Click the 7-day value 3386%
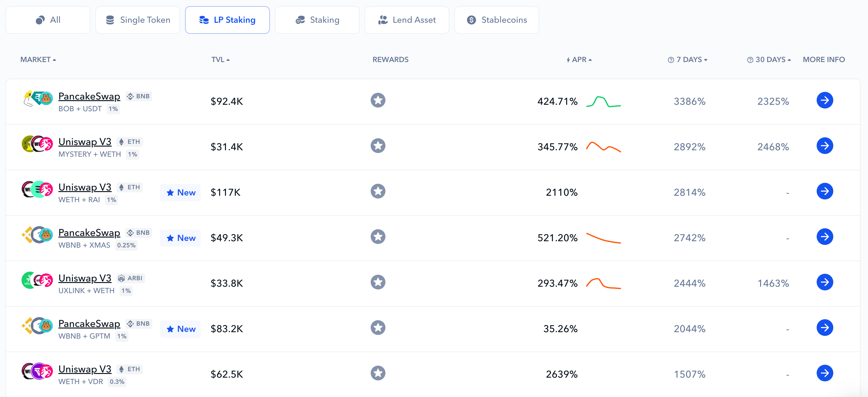Screen dimensions: 868x397 tap(689, 101)
